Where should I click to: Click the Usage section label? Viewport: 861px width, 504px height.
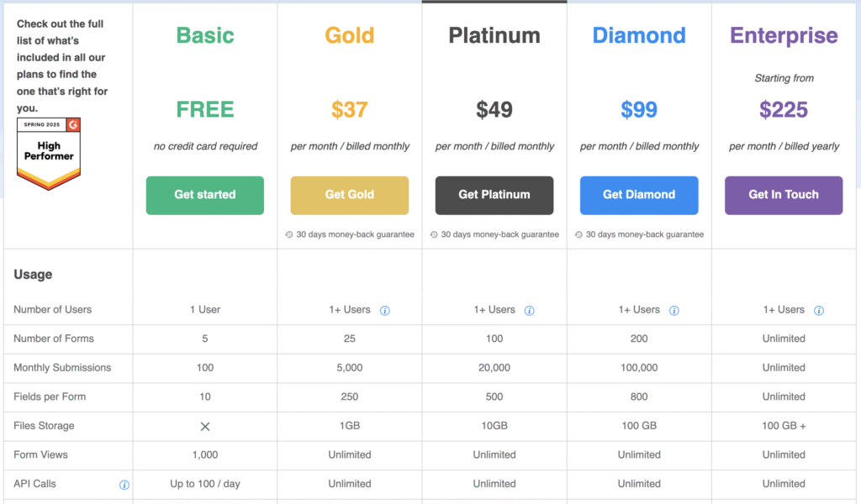tap(32, 275)
